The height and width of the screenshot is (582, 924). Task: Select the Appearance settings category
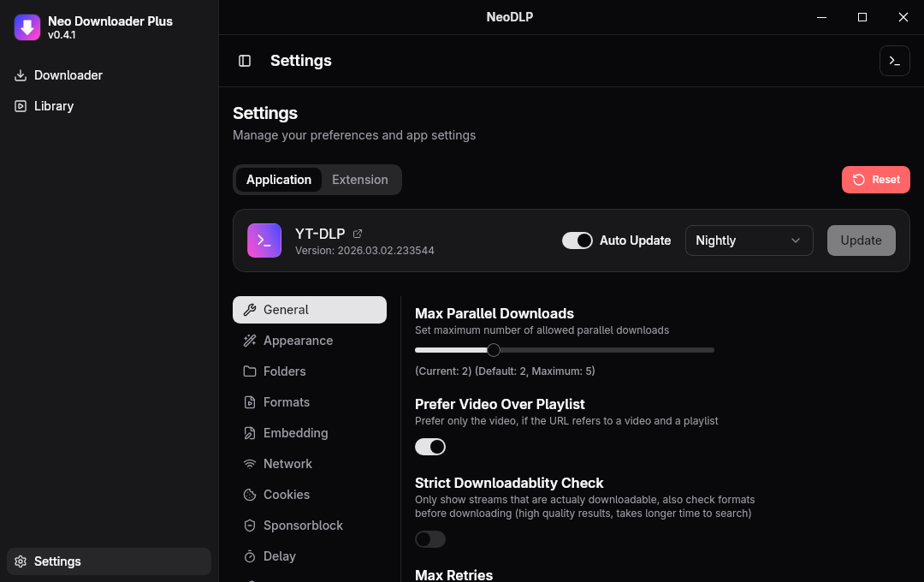click(x=298, y=341)
